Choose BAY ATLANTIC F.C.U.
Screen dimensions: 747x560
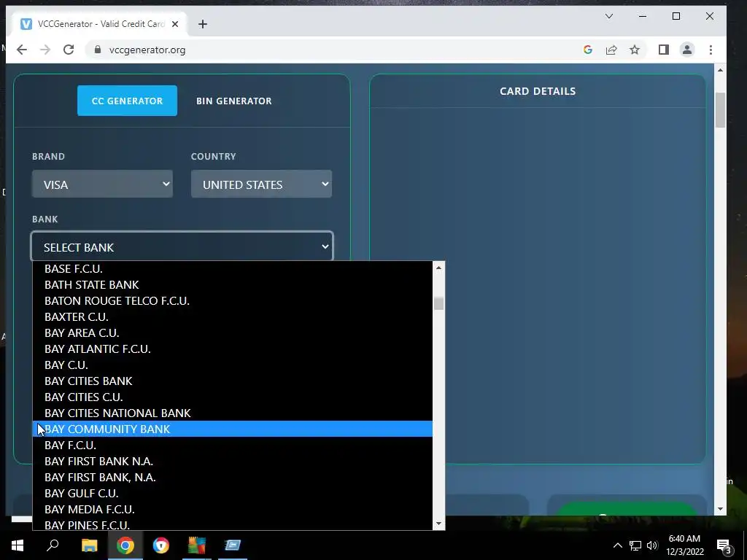233,349
